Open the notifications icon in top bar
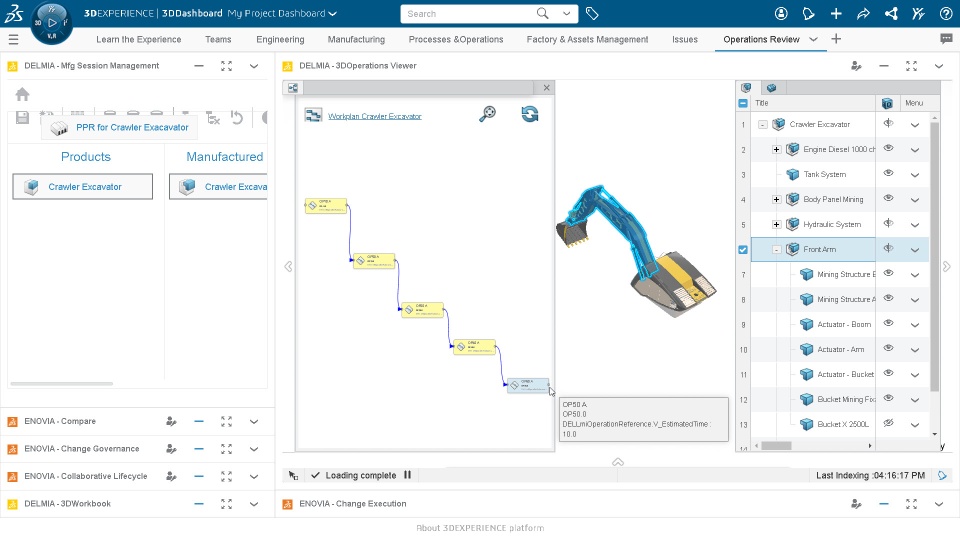 tap(808, 13)
